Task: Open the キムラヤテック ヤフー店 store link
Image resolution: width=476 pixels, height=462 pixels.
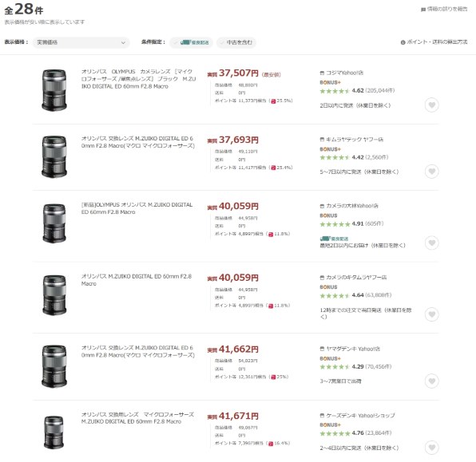Action: tap(355, 140)
